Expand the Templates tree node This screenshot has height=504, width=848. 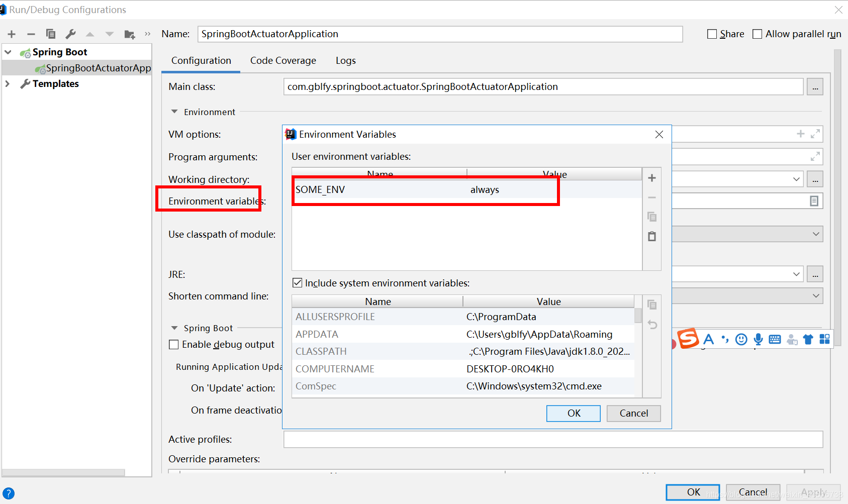point(8,83)
